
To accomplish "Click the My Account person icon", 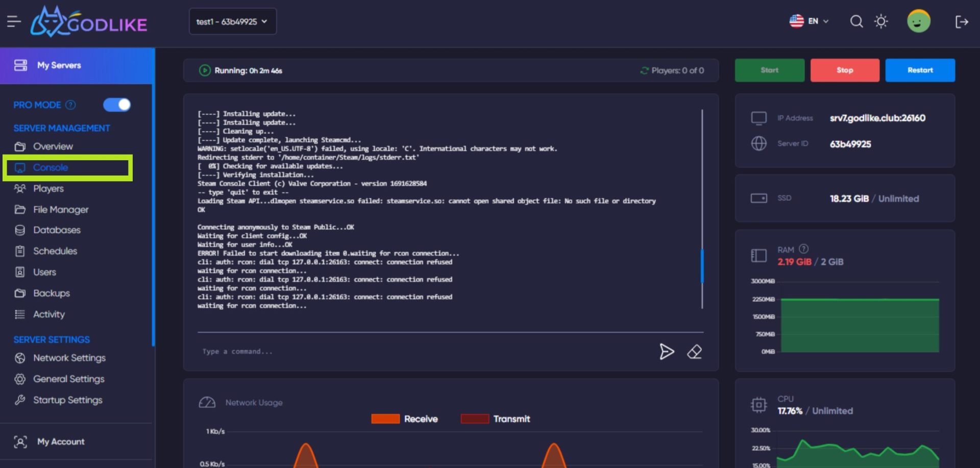I will [20, 442].
